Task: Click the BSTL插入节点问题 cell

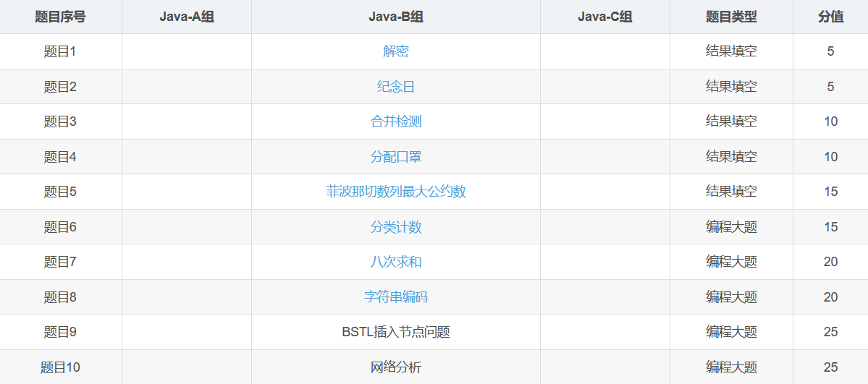Action: pyautogui.click(x=396, y=332)
